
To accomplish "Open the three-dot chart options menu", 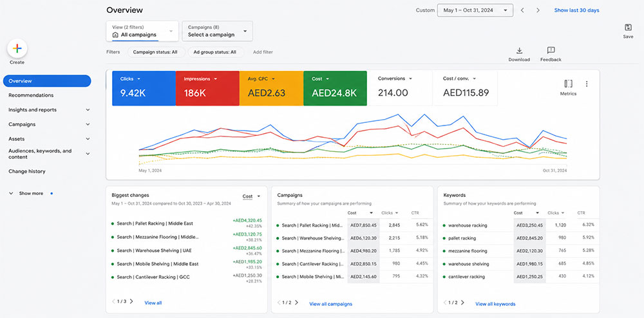I will click(587, 84).
